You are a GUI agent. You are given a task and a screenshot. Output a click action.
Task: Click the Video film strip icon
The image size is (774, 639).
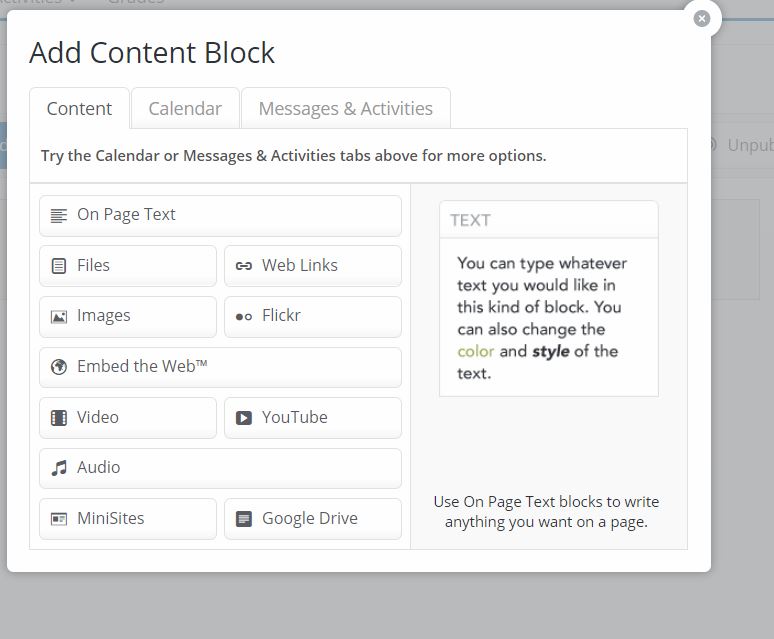(x=59, y=418)
